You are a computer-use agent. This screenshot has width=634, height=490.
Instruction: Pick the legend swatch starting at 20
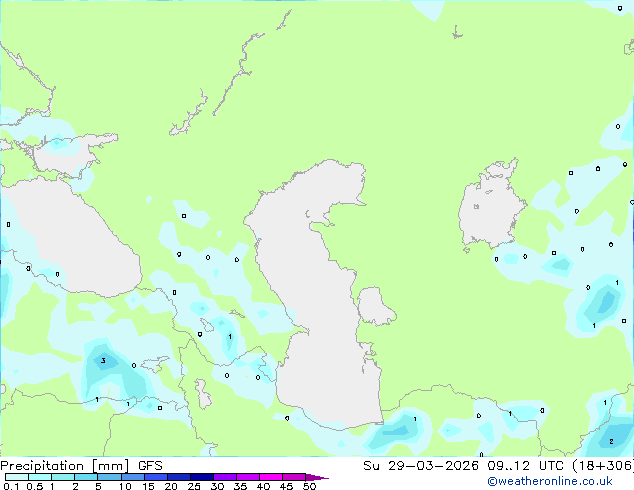point(178,477)
